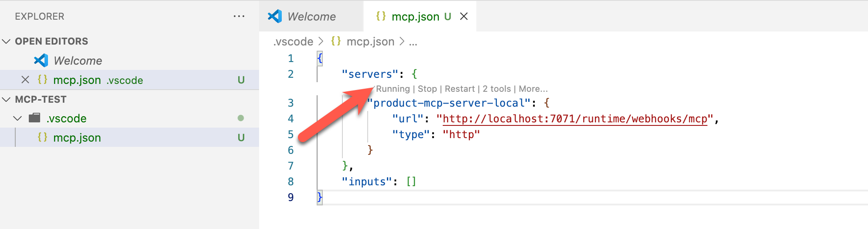
Task: Switch to the Welcome tab
Action: click(x=311, y=17)
